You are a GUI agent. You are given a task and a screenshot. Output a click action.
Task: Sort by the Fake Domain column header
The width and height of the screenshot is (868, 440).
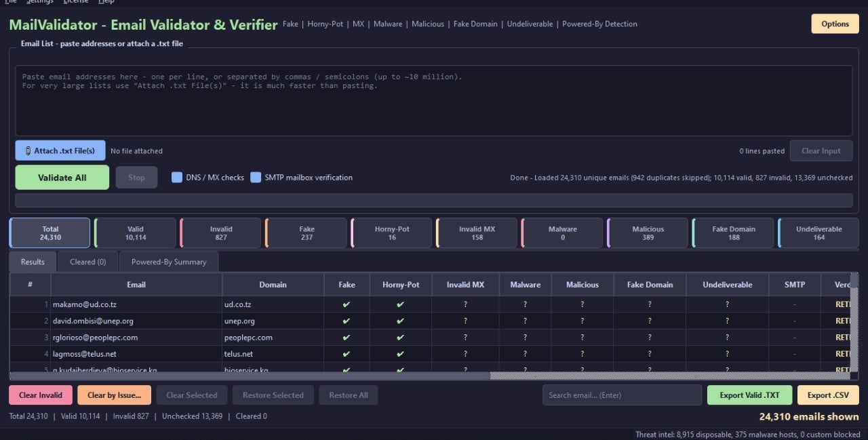click(x=650, y=285)
